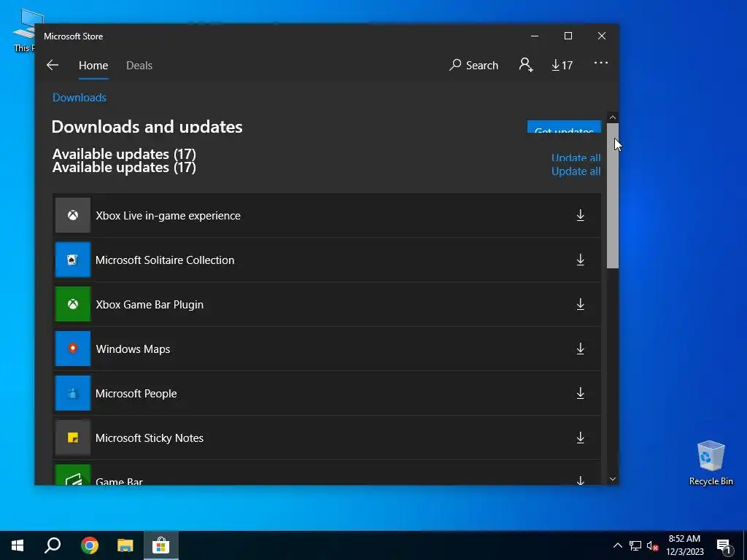Viewport: 747px width, 560px height.
Task: Click the lower Update all link
Action: pyautogui.click(x=576, y=171)
